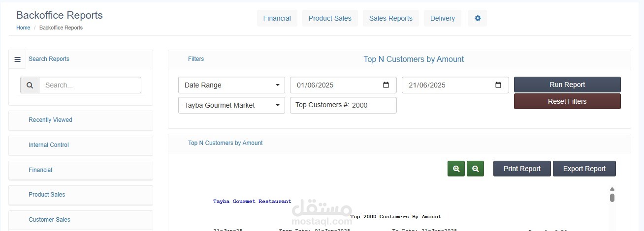Image resolution: width=644 pixels, height=231 pixels.
Task: Expand the Product Sales sidebar section
Action: [x=81, y=195]
